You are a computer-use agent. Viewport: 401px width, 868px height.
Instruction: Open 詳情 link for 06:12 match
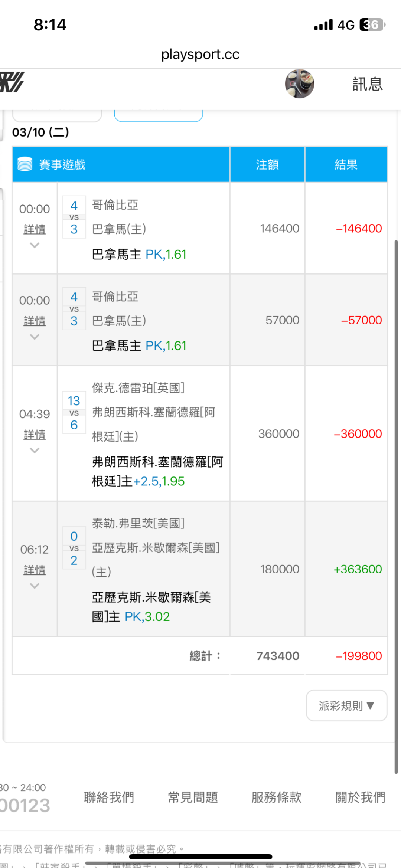point(35,570)
